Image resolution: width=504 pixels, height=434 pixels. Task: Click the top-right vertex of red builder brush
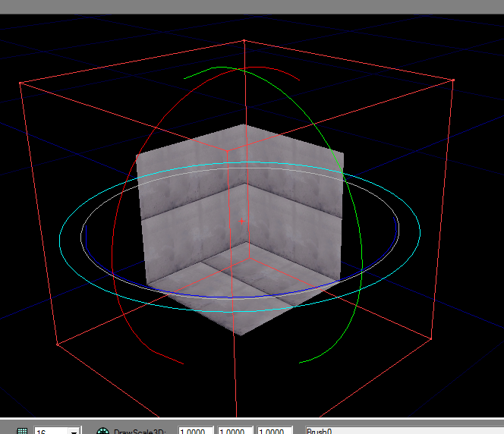[453, 80]
